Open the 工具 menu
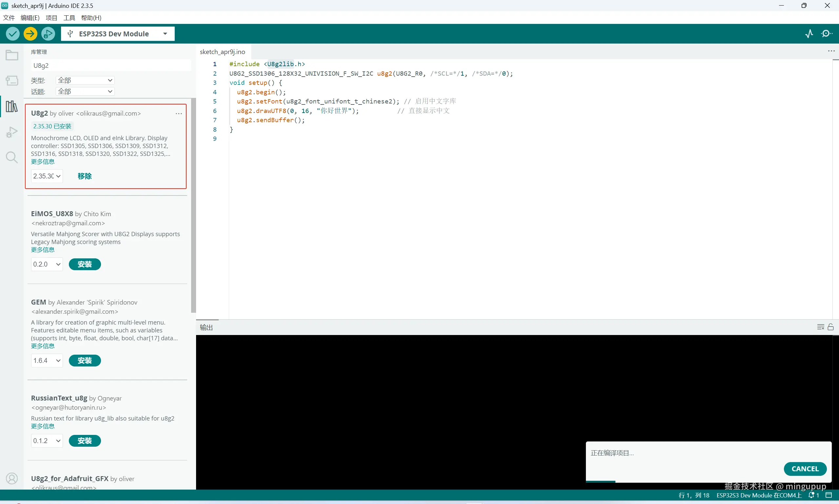This screenshot has height=504, width=839. 69,18
